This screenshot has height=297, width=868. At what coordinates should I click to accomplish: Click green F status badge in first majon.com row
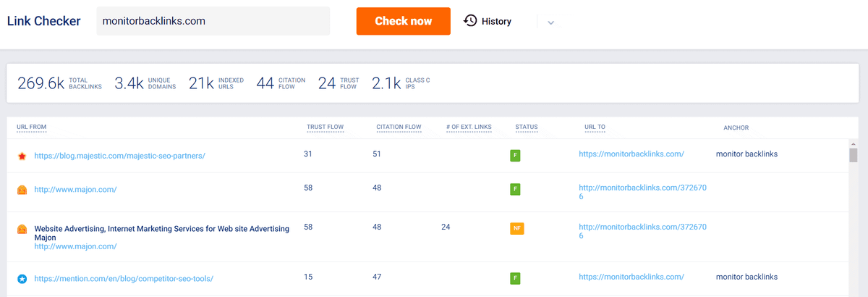point(515,190)
